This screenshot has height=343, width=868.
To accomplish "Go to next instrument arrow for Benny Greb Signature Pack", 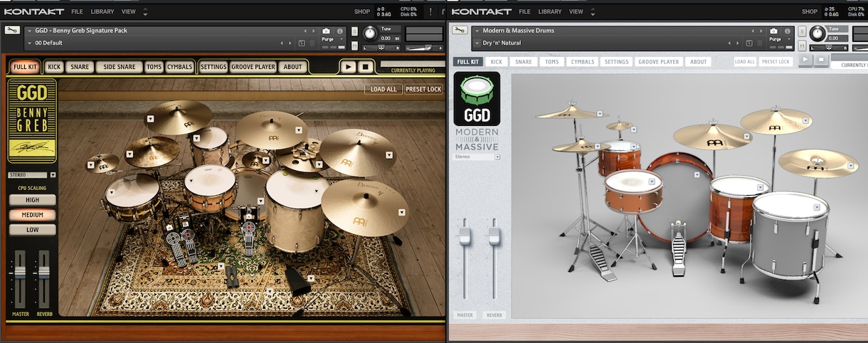I will pyautogui.click(x=314, y=31).
